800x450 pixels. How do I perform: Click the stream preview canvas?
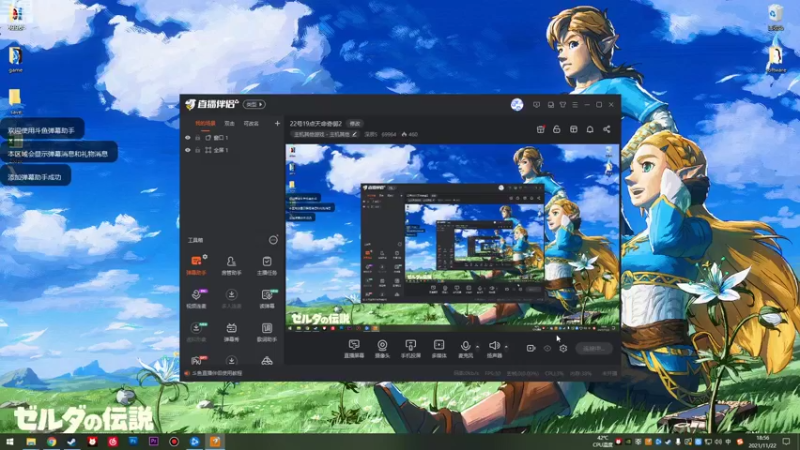[452, 238]
